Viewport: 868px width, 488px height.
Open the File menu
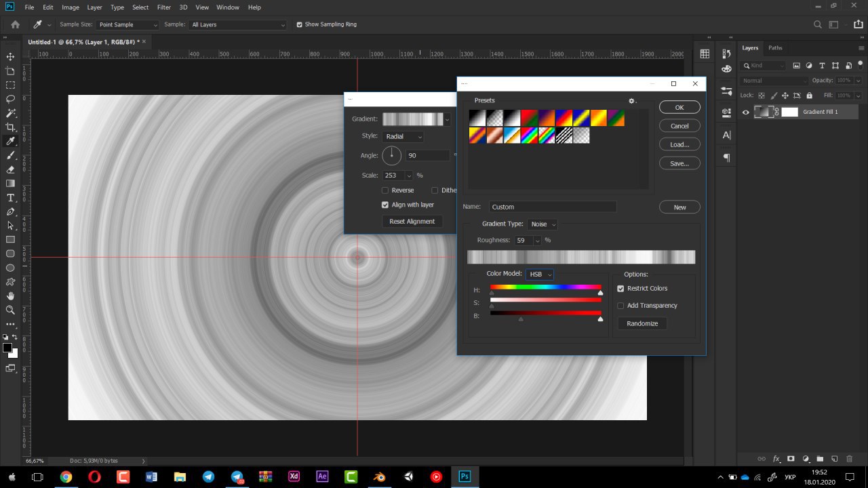tap(29, 7)
